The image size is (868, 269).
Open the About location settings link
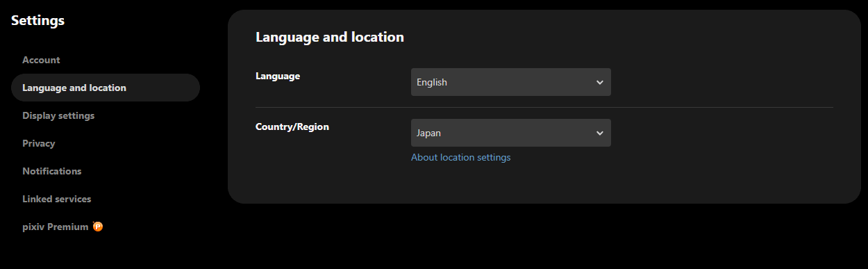460,157
